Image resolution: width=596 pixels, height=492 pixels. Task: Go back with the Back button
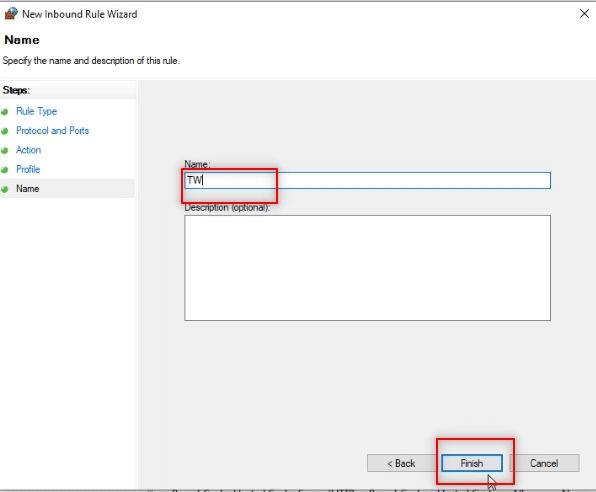(401, 463)
